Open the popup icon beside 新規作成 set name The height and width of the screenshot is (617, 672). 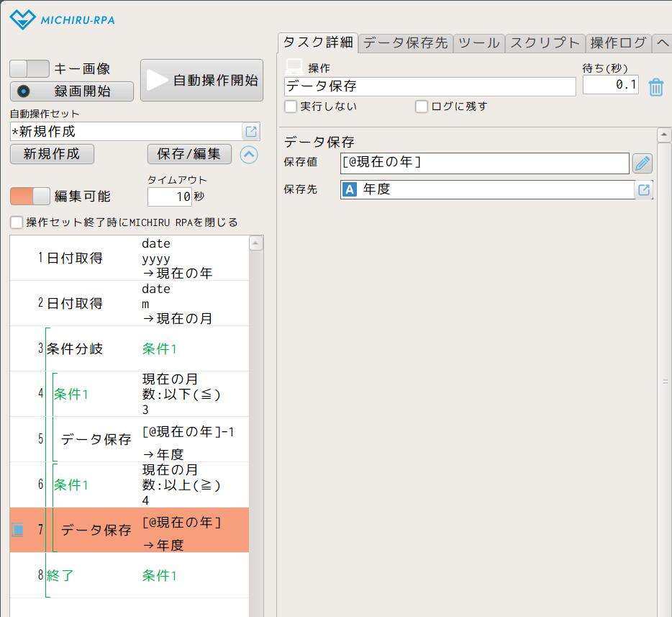(x=250, y=132)
